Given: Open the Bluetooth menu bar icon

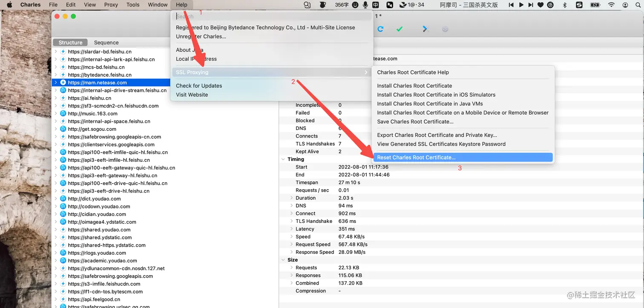Looking at the screenshot, I should tap(565, 5).
